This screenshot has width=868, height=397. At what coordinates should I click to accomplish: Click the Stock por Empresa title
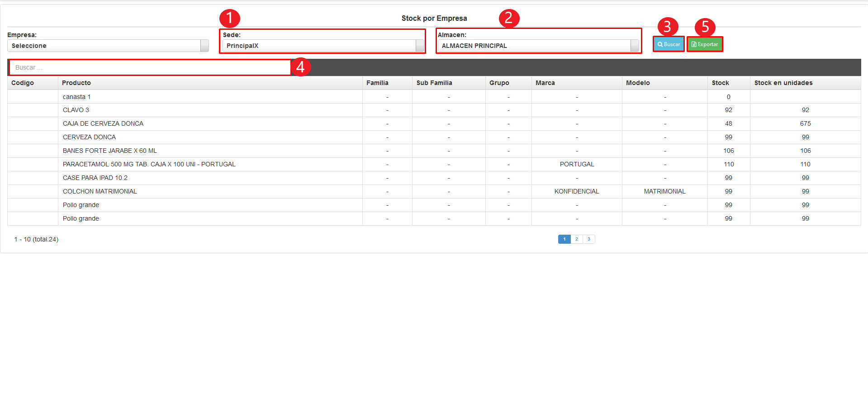click(434, 18)
